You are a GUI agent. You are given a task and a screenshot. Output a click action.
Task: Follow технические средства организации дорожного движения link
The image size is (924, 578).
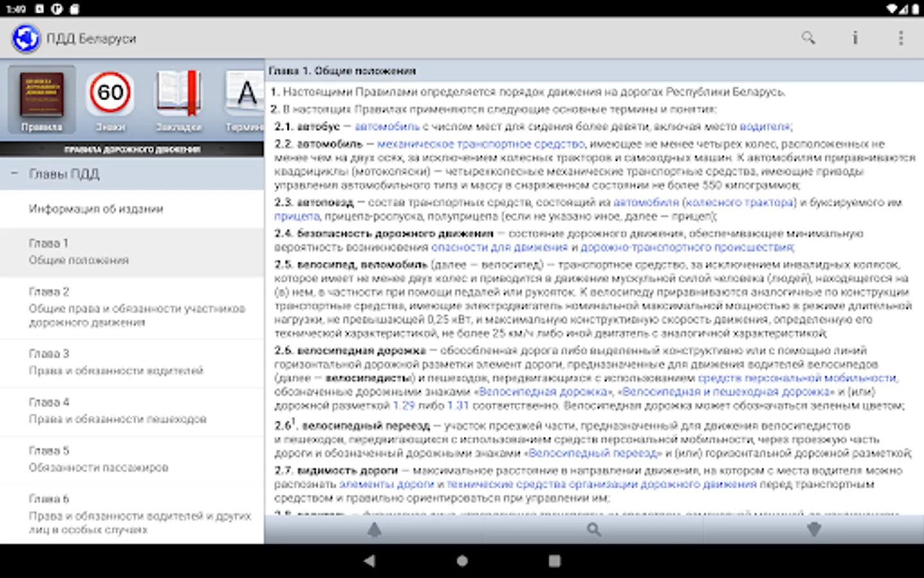602,484
